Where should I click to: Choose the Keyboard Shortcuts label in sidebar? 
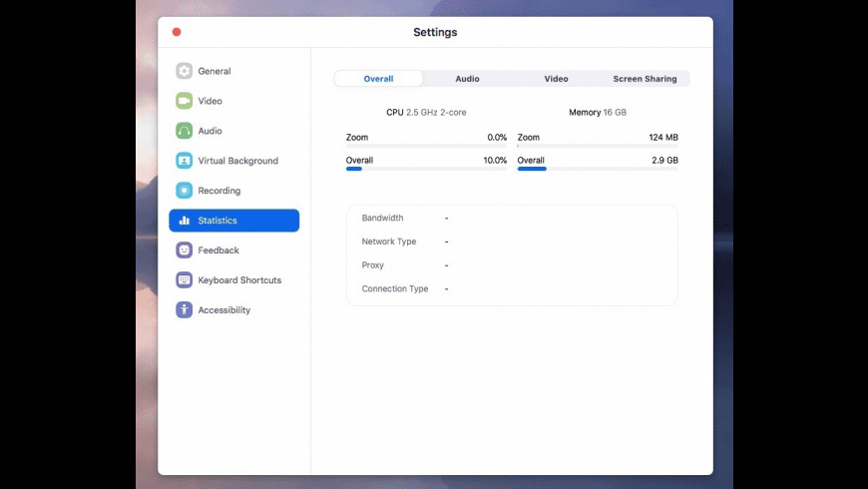click(239, 280)
